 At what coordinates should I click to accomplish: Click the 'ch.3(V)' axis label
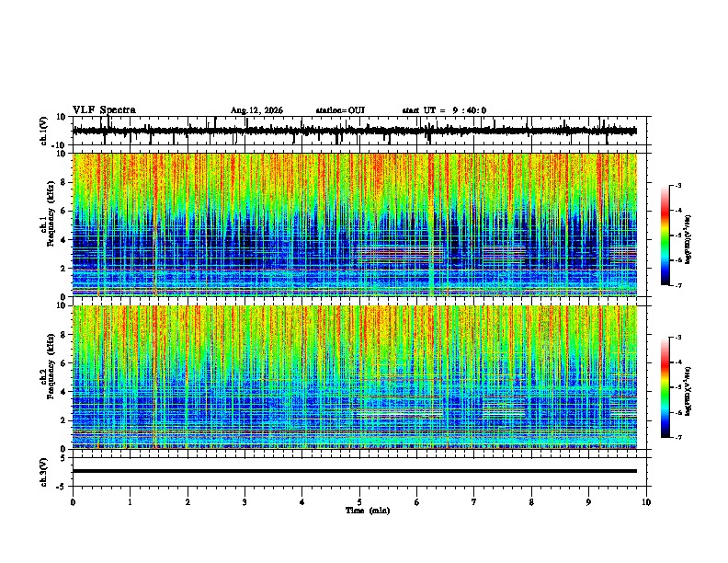(43, 473)
